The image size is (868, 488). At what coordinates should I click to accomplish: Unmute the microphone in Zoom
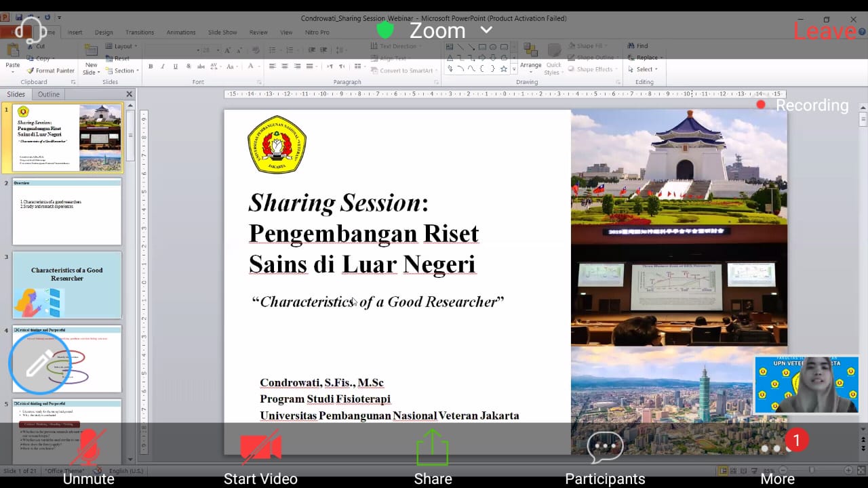[x=88, y=455]
